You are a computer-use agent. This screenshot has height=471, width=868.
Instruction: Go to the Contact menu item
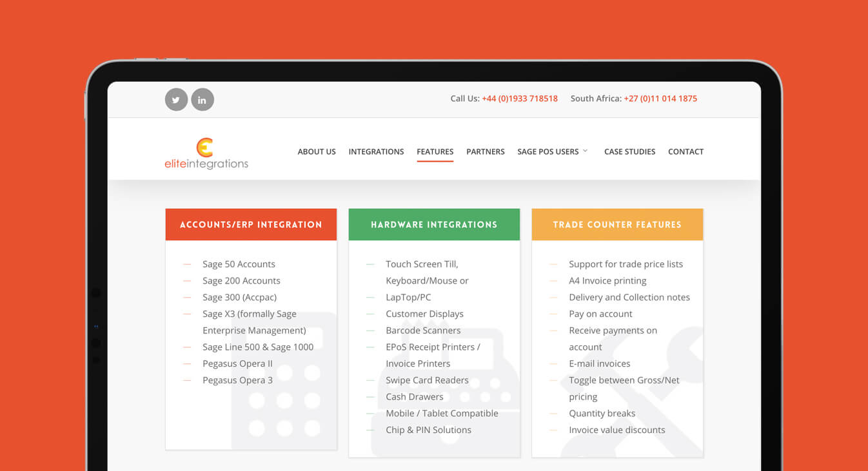[686, 151]
